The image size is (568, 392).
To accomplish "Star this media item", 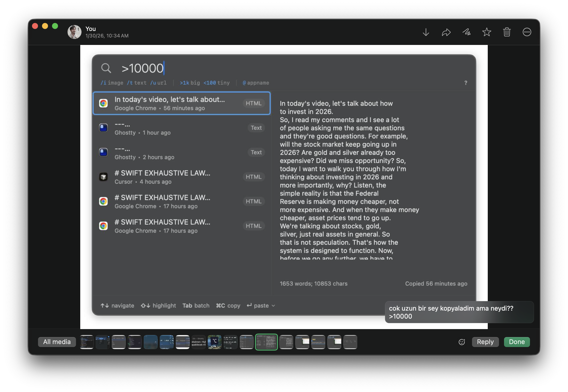I will pos(487,32).
